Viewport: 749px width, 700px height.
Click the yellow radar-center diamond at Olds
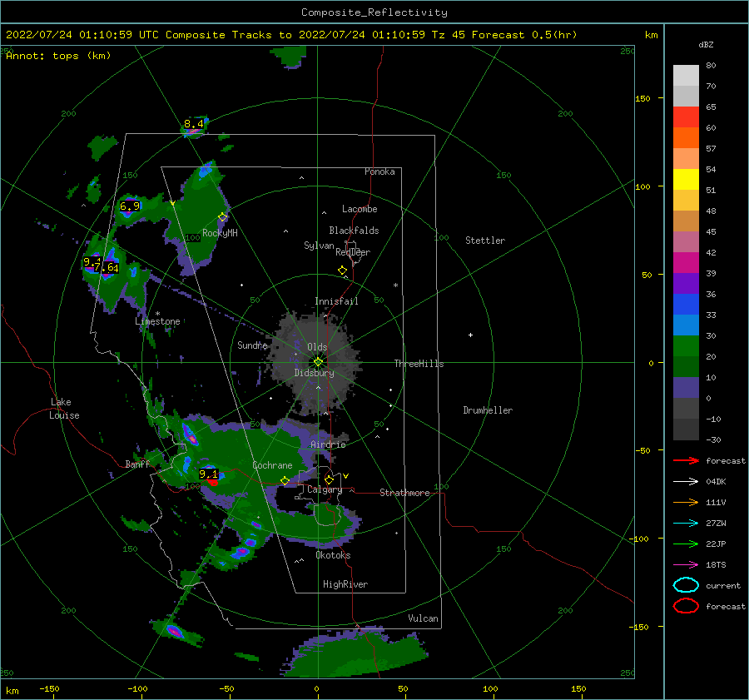[x=318, y=362]
